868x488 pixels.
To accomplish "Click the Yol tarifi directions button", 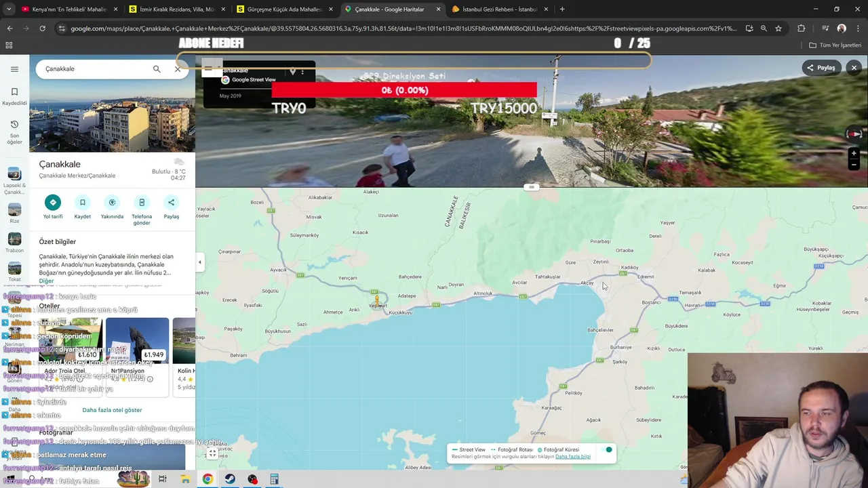I will click(x=53, y=202).
